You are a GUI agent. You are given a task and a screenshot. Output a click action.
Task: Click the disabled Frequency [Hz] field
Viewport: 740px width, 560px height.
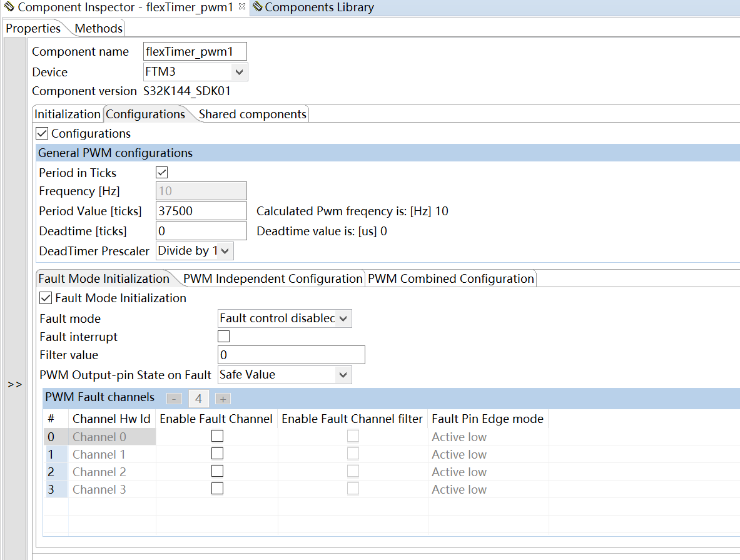point(201,191)
